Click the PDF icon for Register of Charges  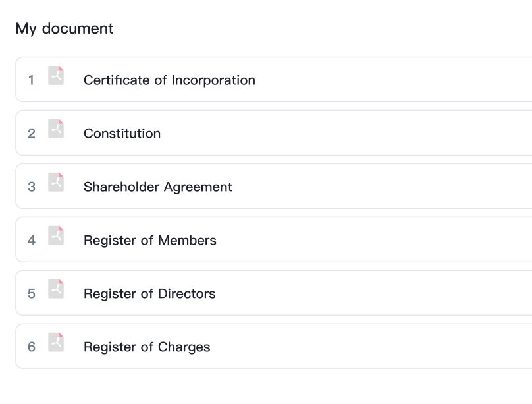[56, 342]
